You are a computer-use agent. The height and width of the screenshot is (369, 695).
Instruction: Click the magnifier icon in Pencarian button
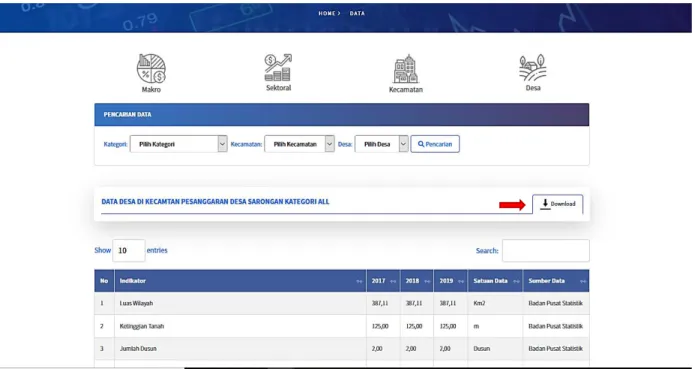tap(421, 144)
